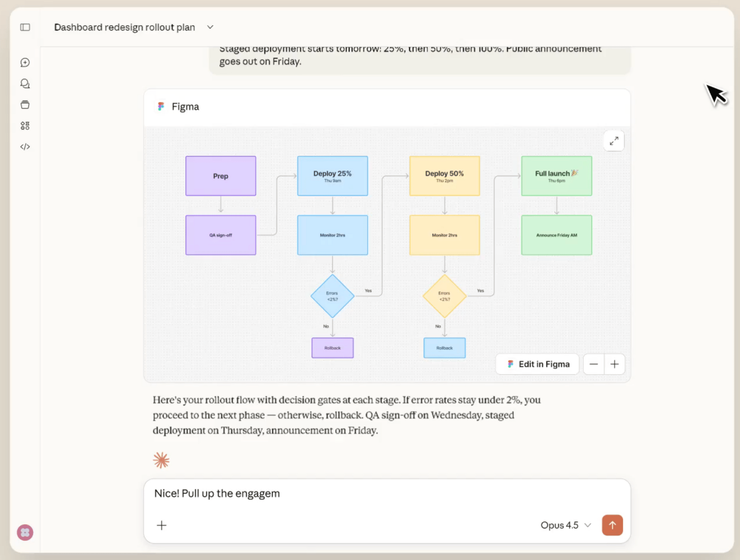
Task: Zoom out the diagram with minus
Action: [594, 364]
